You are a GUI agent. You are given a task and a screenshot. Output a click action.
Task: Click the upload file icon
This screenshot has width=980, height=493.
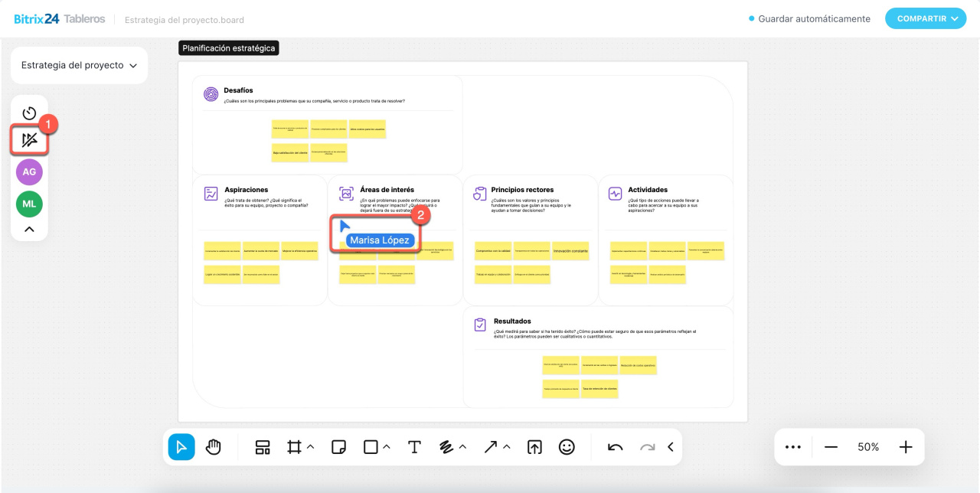pyautogui.click(x=534, y=447)
